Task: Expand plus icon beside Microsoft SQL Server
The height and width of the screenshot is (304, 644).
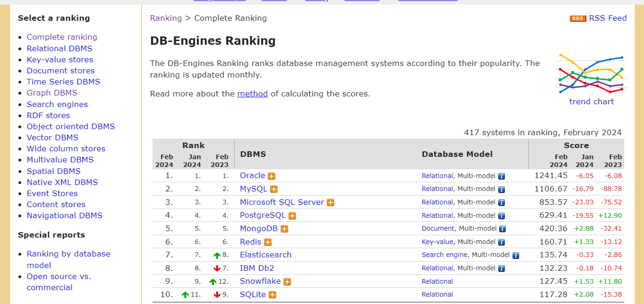Action: click(x=331, y=203)
